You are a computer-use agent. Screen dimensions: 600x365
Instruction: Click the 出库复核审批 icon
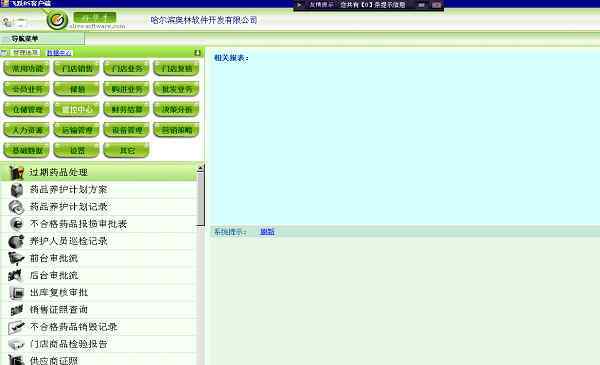coord(16,293)
